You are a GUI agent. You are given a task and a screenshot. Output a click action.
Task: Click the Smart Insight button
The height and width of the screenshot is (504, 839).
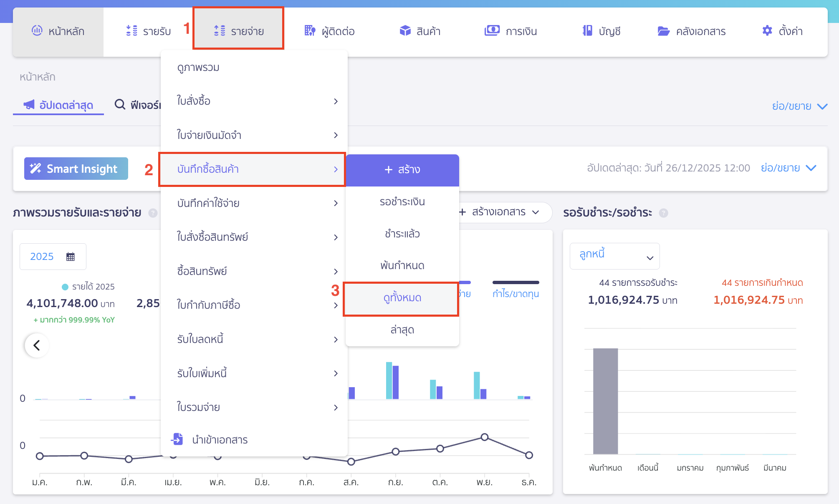(76, 169)
